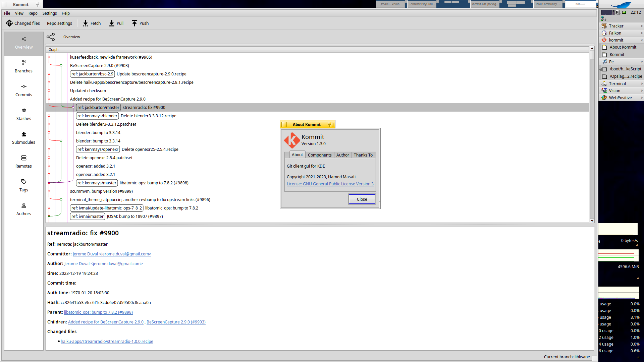This screenshot has width=644, height=362.
Task: Select the Graph column header
Action: [x=317, y=50]
